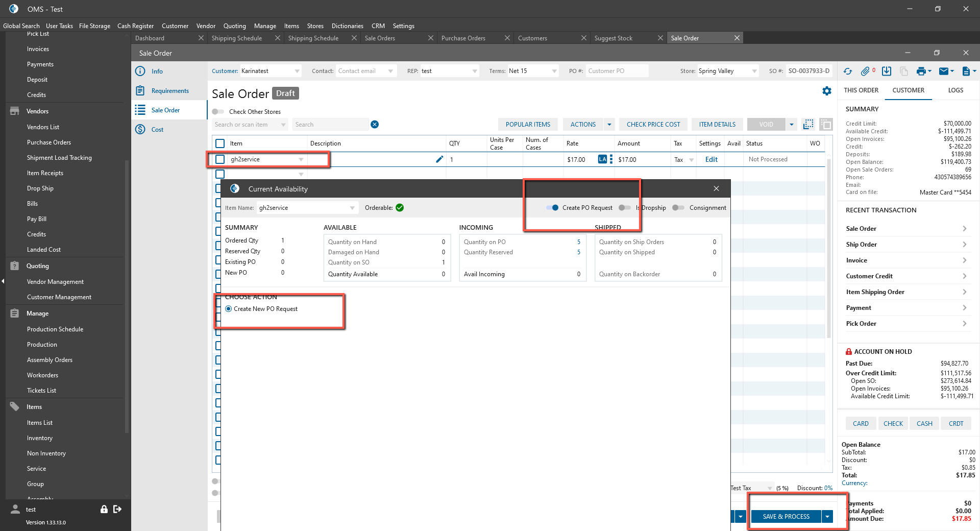Open the Contact email dropdown
This screenshot has height=531, width=980.
pos(390,71)
